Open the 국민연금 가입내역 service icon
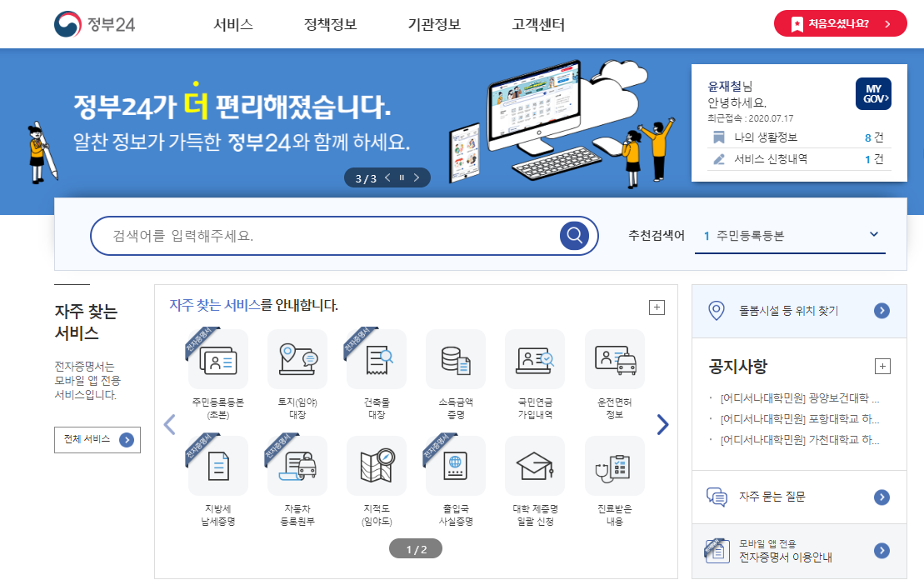 (x=535, y=359)
